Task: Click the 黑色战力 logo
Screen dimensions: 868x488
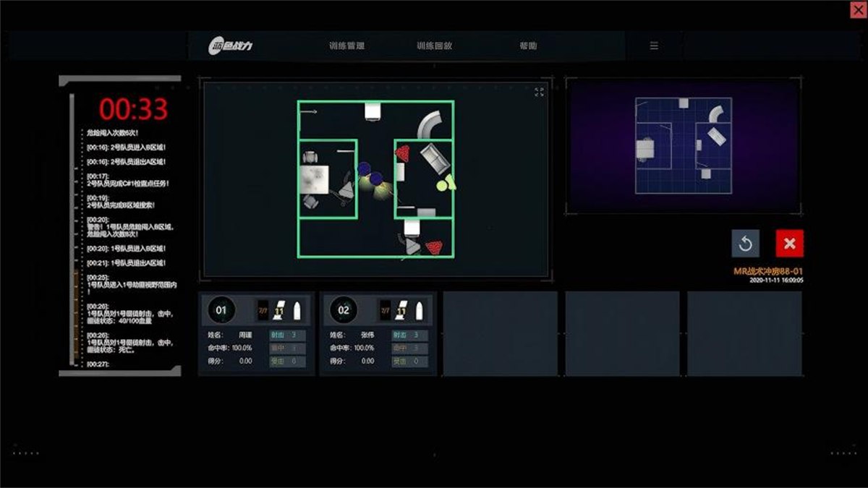Action: 230,46
